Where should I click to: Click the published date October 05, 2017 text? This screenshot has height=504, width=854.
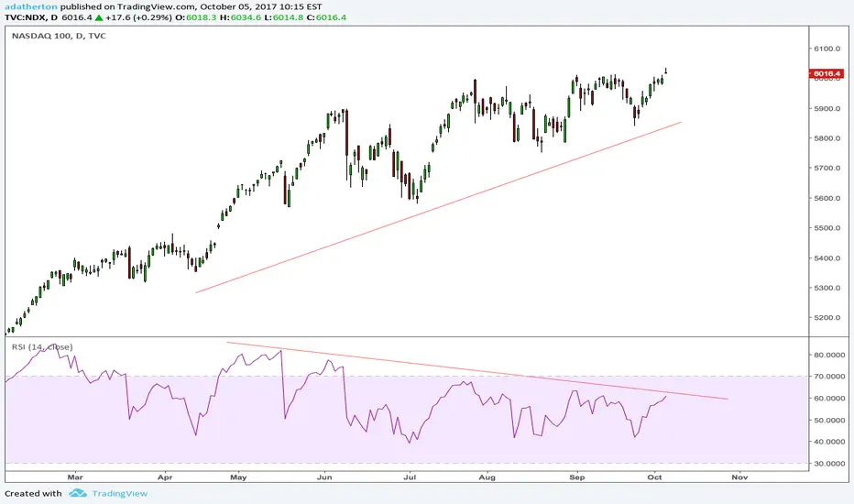237,7
